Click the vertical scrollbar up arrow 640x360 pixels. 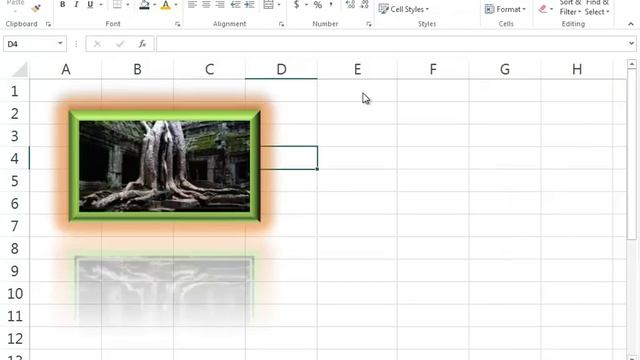(x=631, y=64)
